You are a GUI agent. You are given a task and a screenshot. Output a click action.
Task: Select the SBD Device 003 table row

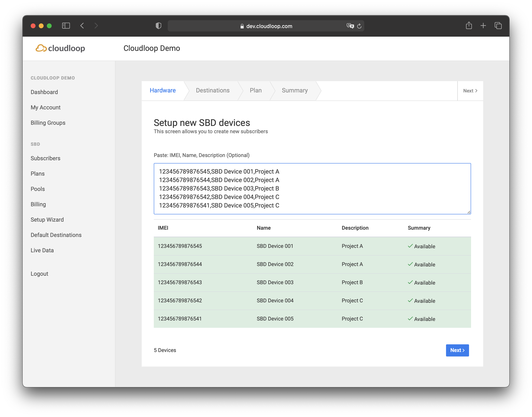[312, 283]
